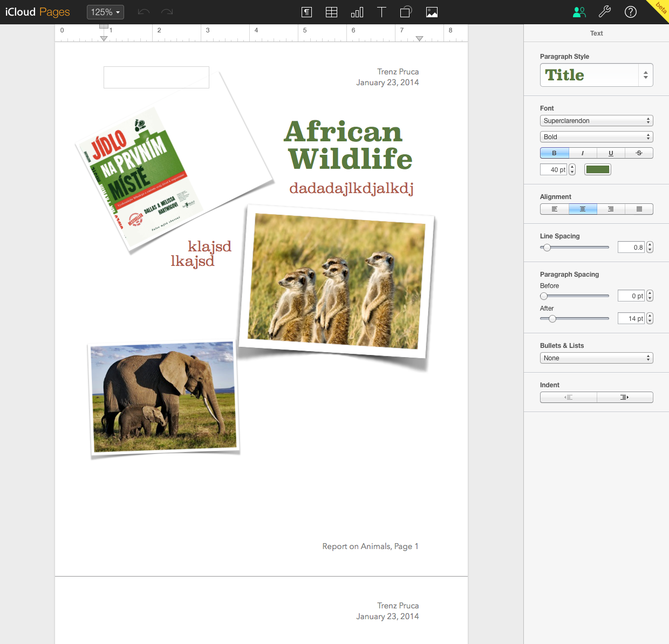This screenshot has height=644, width=669.
Task: Toggle Italic text formatting
Action: tap(583, 153)
